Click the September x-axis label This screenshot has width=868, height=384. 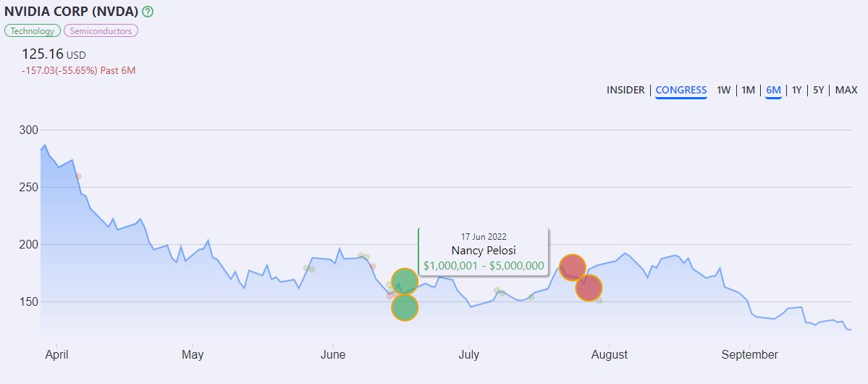[x=749, y=354]
